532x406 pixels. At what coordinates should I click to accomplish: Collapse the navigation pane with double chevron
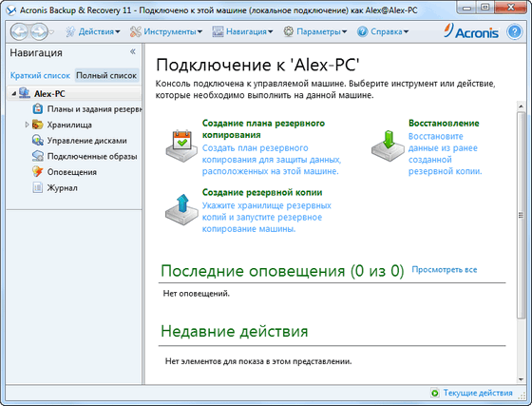coord(133,51)
